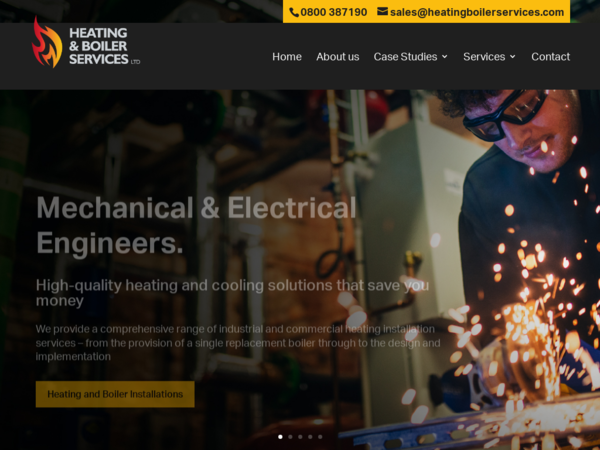
Task: Select the third slider dot
Action: 300,437
